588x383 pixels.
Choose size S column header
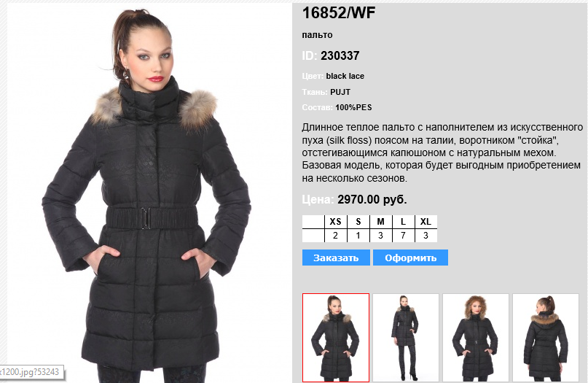[x=358, y=222]
